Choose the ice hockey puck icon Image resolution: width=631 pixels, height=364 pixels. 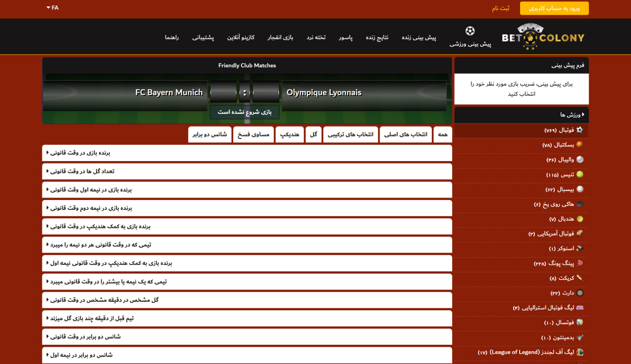click(x=580, y=204)
